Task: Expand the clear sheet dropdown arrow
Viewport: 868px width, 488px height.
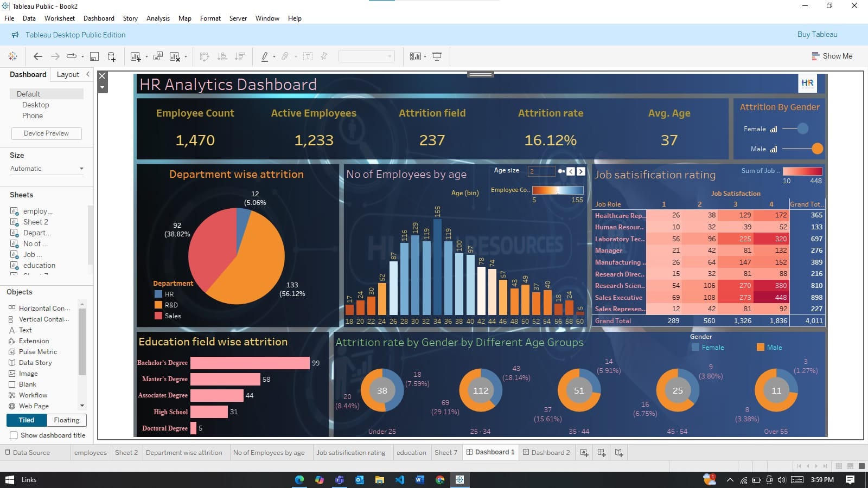Action: 186,56
